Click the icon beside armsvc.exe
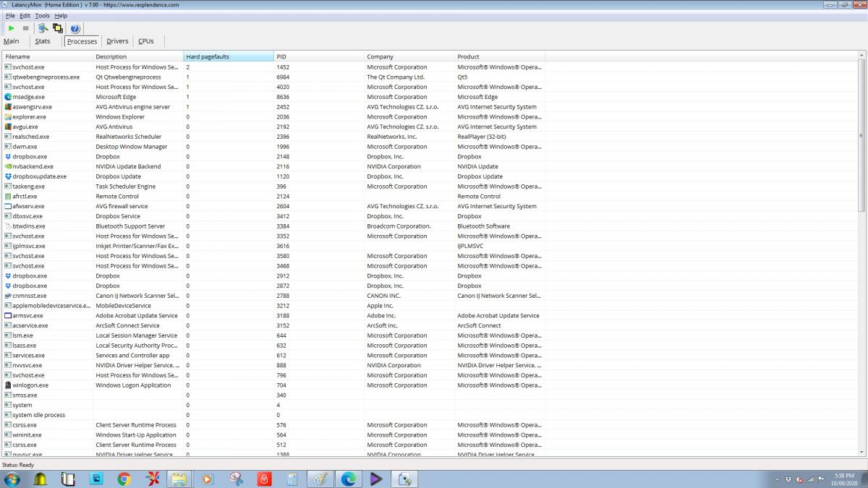 8,315
